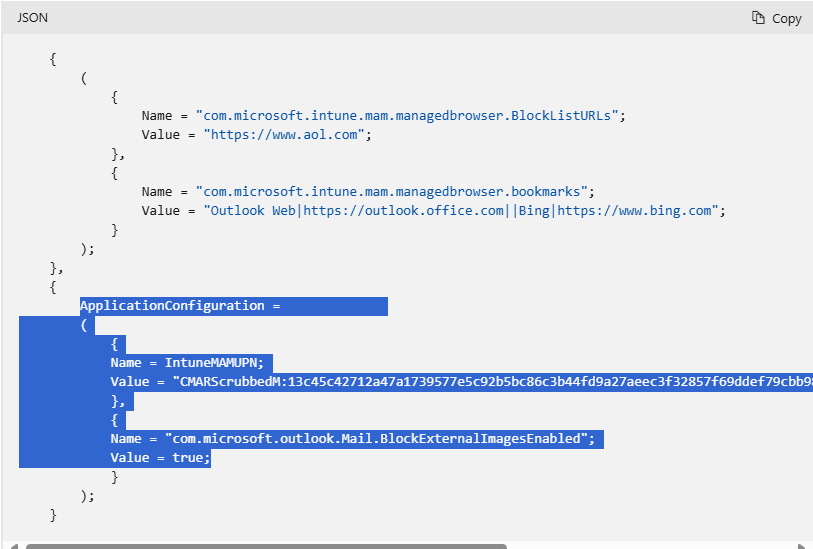Screen dimensions: 813x549
Task: Click the BlockExternalImagesEnabled name string
Action: tap(376, 439)
